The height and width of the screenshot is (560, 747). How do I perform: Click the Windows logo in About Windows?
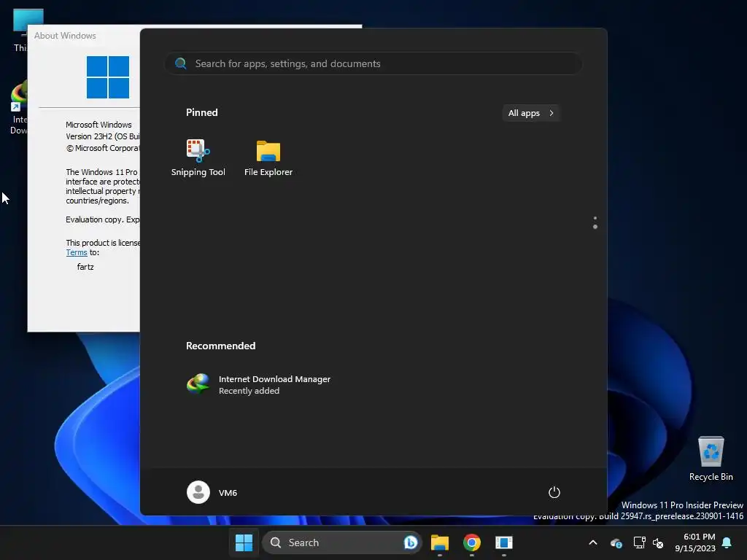pyautogui.click(x=108, y=77)
